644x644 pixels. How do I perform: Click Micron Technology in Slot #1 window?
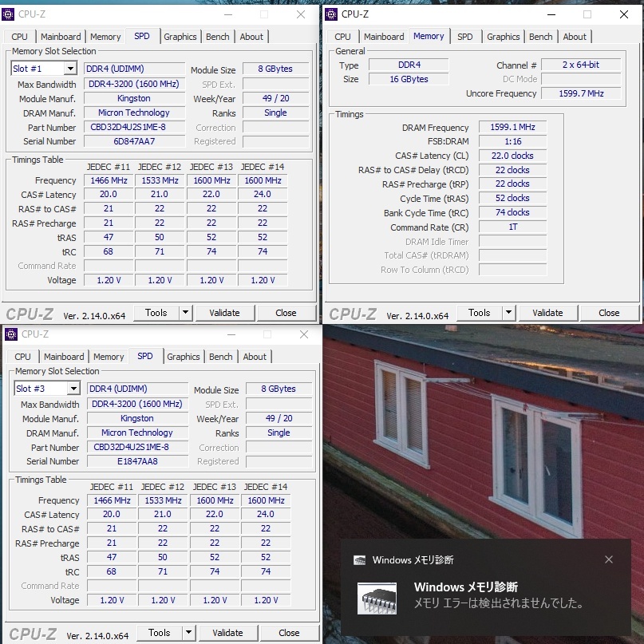point(134,113)
